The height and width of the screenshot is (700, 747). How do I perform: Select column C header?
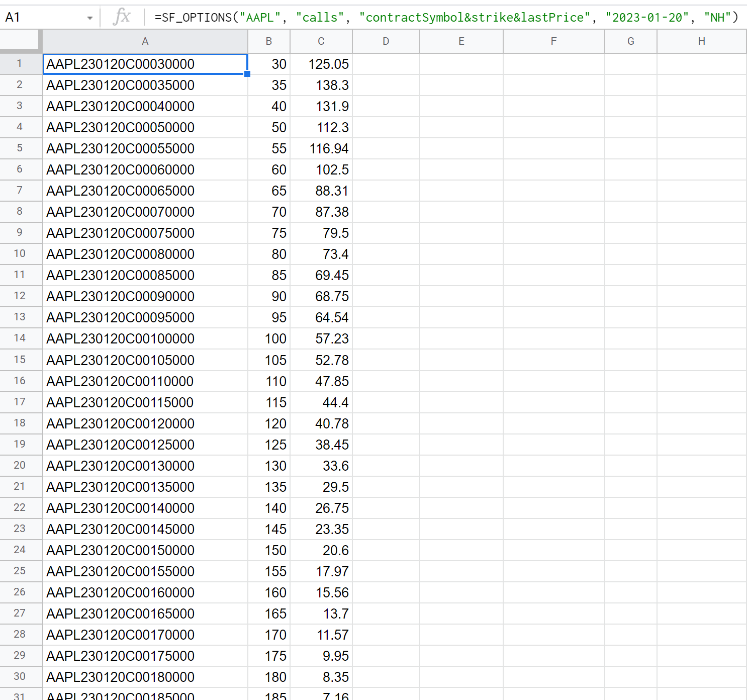(321, 41)
